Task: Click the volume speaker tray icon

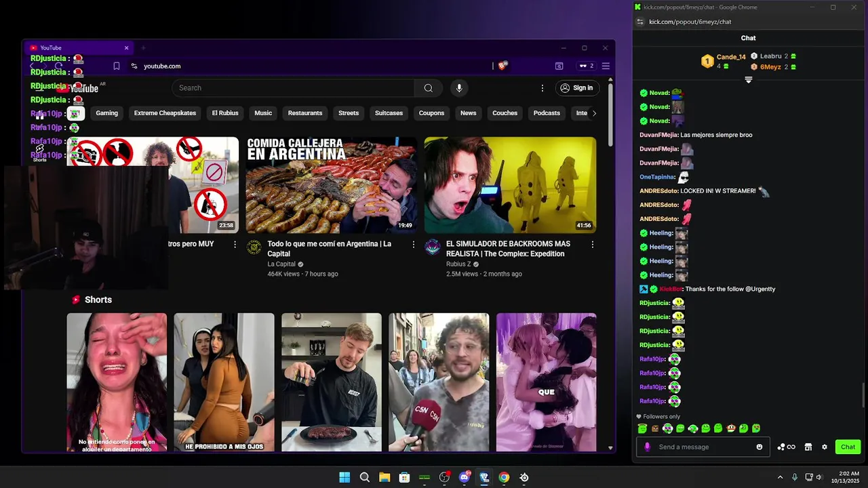Action: click(819, 477)
